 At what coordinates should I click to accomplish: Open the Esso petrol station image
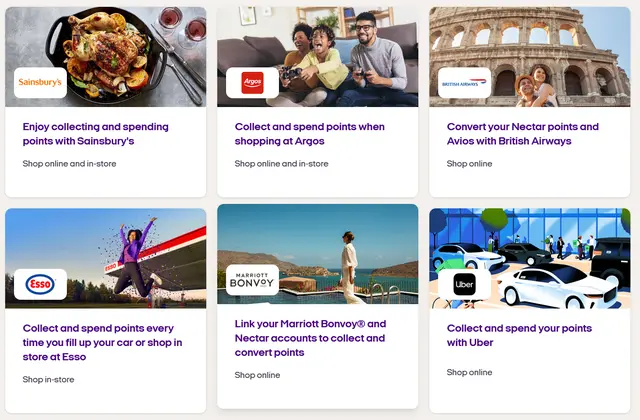[106, 258]
